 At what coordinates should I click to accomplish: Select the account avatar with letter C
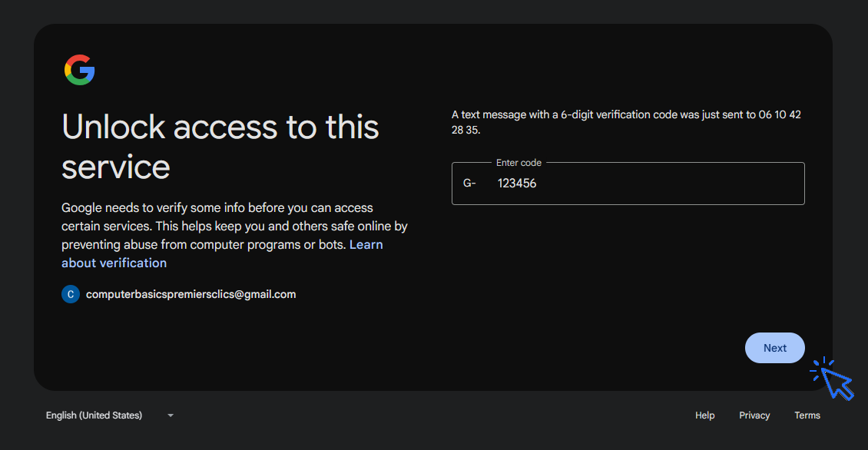70,293
